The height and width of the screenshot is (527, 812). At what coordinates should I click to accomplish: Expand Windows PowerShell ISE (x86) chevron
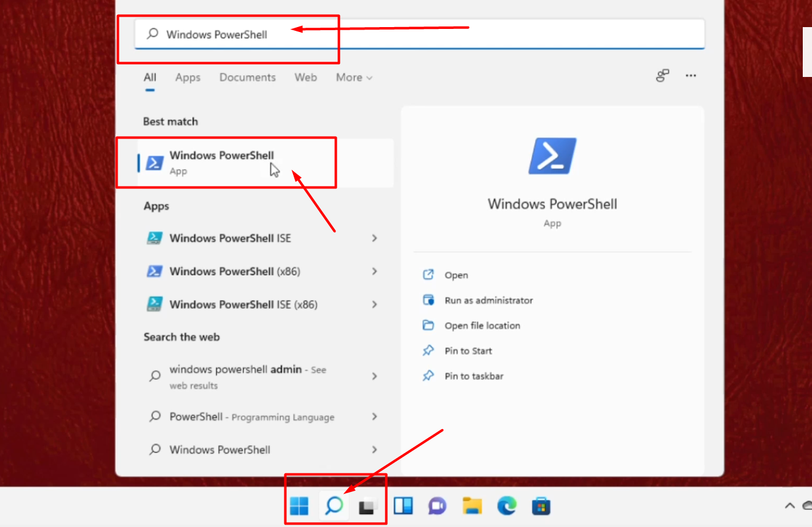click(x=374, y=305)
